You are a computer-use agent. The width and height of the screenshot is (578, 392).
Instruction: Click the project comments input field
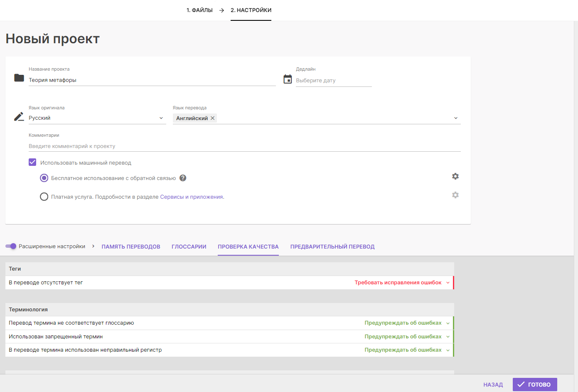245,146
